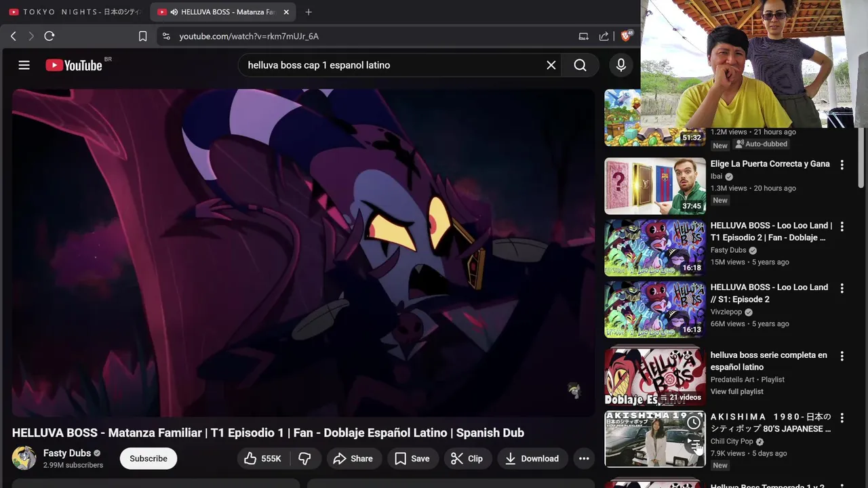Click title helluva boss serie completa en español latino
The height and width of the screenshot is (488, 868).
tap(769, 361)
